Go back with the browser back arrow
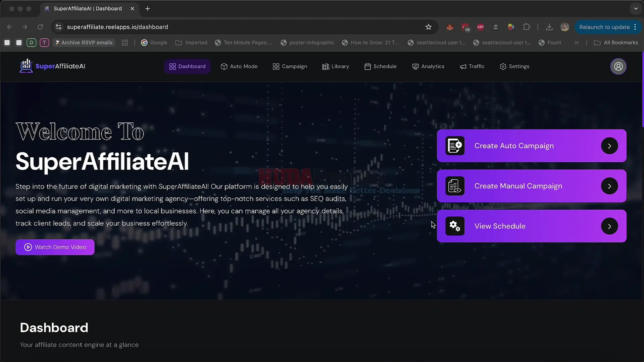This screenshot has width=644, height=362. [x=10, y=27]
